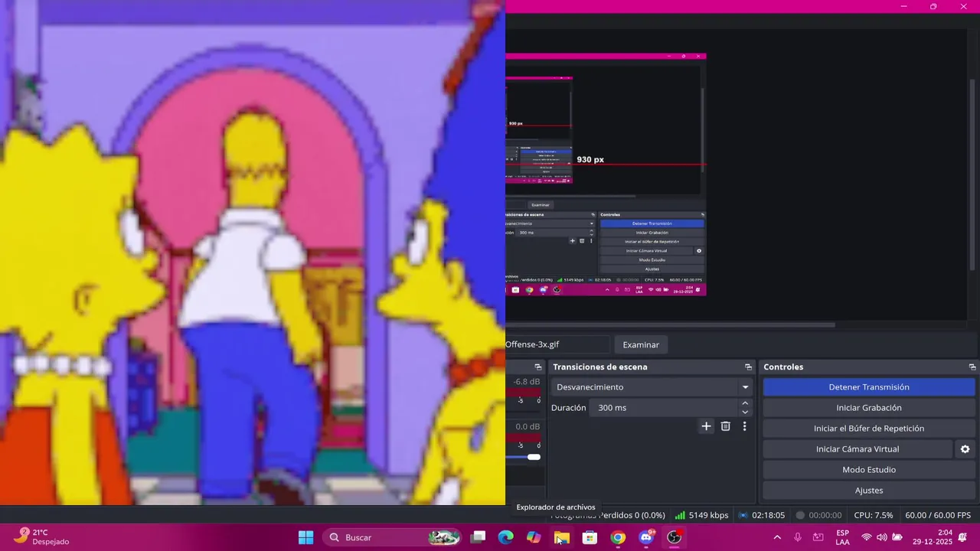
Task: Open Google Chrome from the taskbar
Action: [618, 537]
